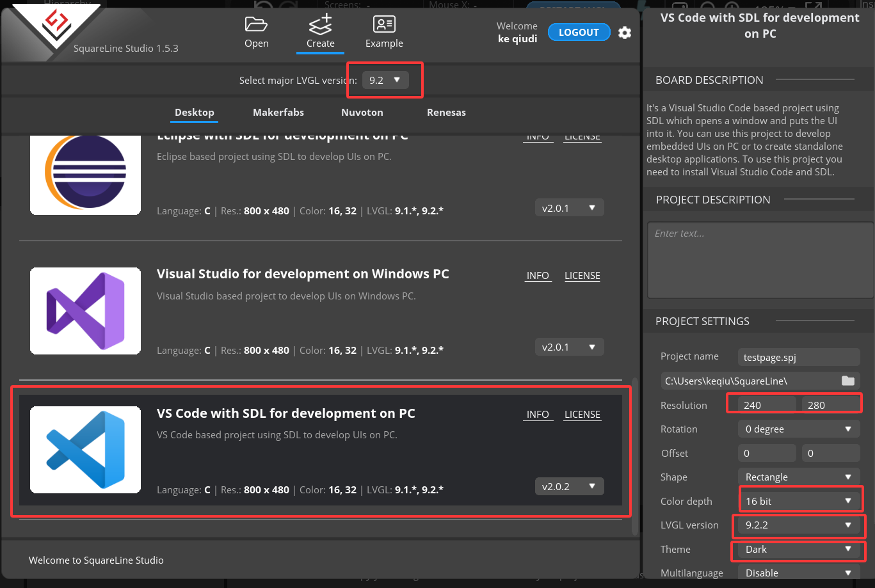Switch to the Makerfabs tab
This screenshot has width=875, height=588.
pos(278,113)
